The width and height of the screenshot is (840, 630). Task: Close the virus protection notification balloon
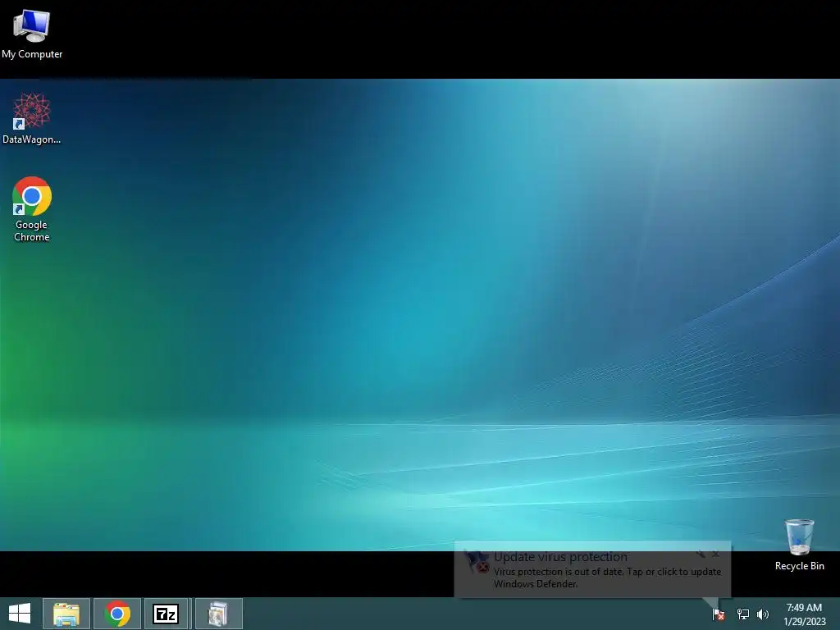(715, 554)
